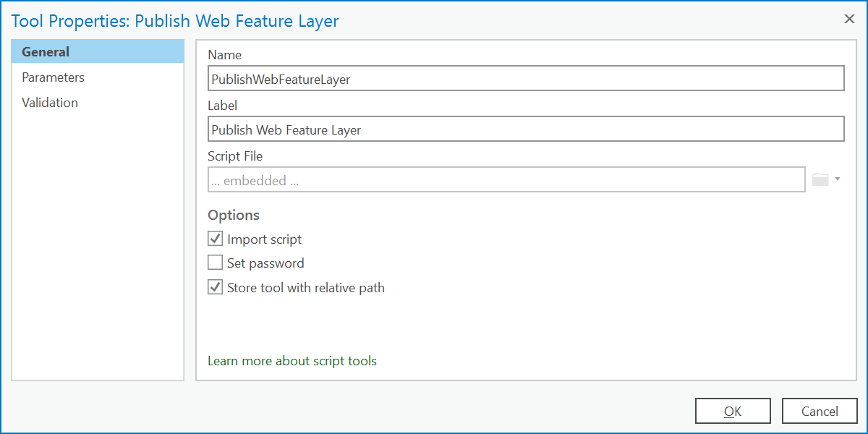Screen dimensions: 868x434
Task: Open the Learn more about script tools link
Action: tap(292, 360)
